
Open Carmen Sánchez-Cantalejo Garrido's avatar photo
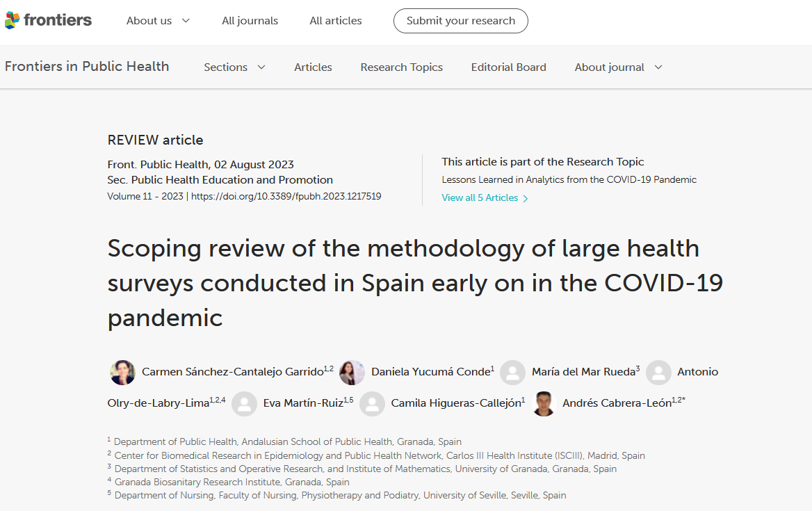pos(123,373)
